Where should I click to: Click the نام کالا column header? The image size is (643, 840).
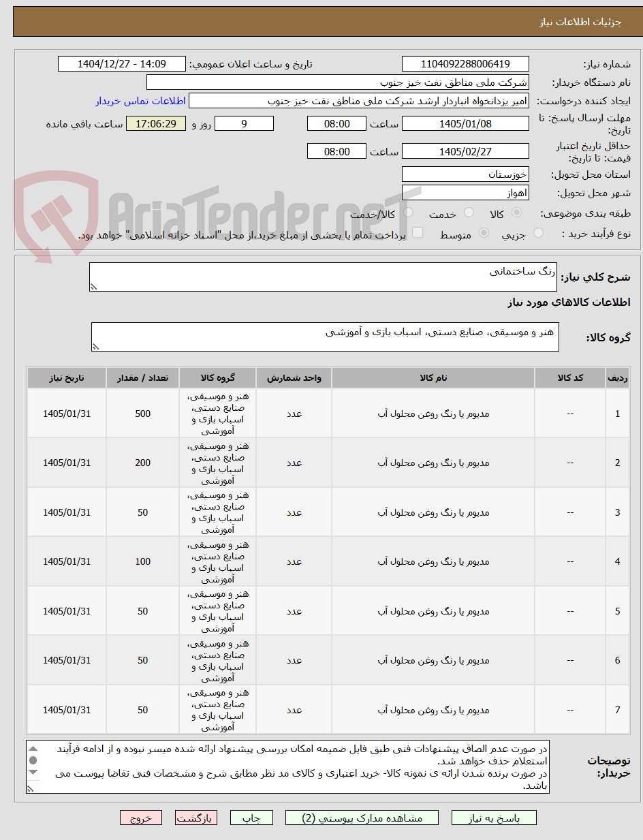click(433, 377)
